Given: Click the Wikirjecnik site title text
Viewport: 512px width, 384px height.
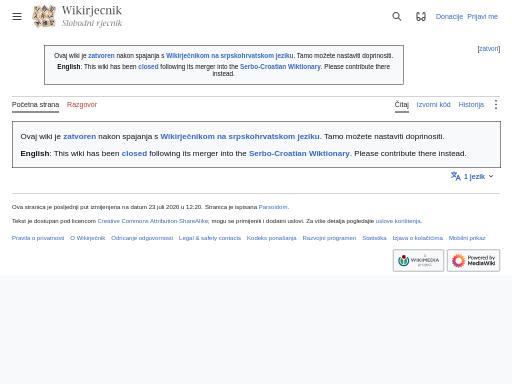Looking at the screenshot, I should coord(92,10).
